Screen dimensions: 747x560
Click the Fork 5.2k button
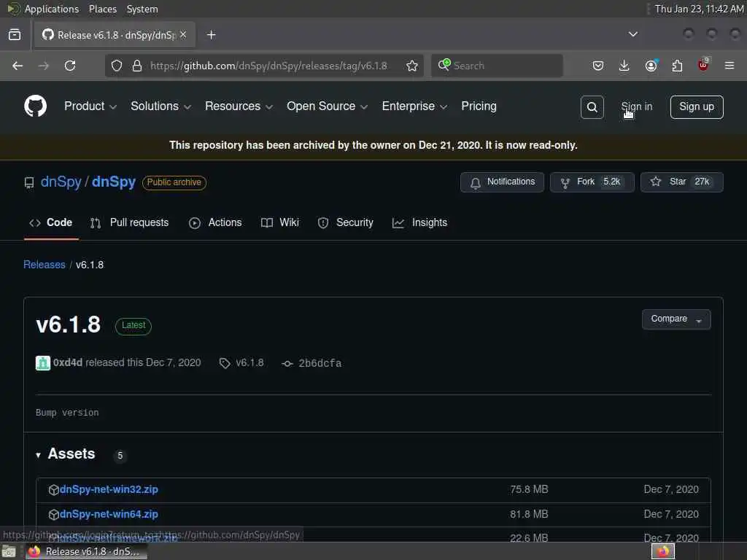pos(592,182)
